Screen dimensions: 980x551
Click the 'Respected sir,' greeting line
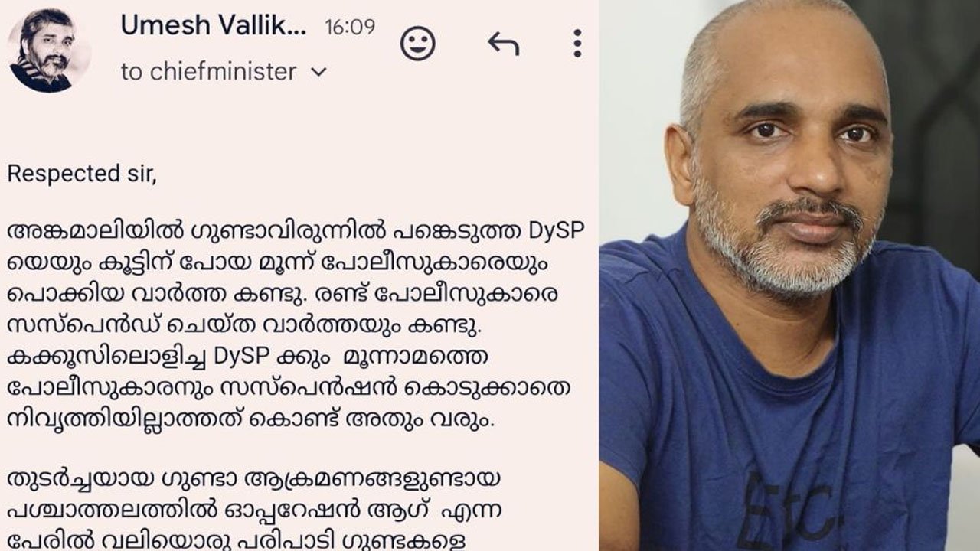click(x=81, y=174)
